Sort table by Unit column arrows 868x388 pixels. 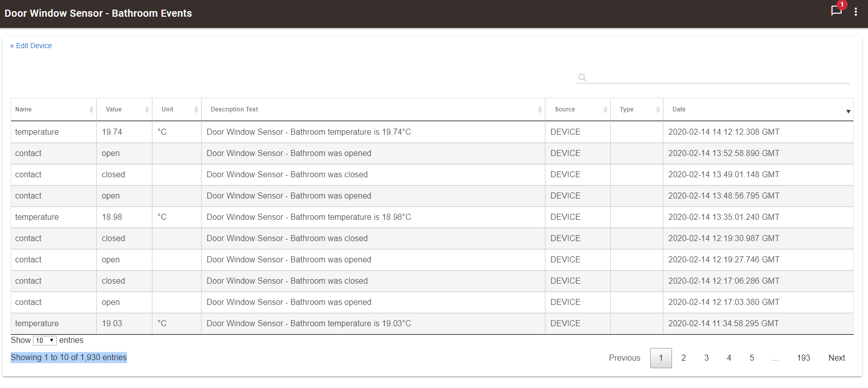coord(196,109)
